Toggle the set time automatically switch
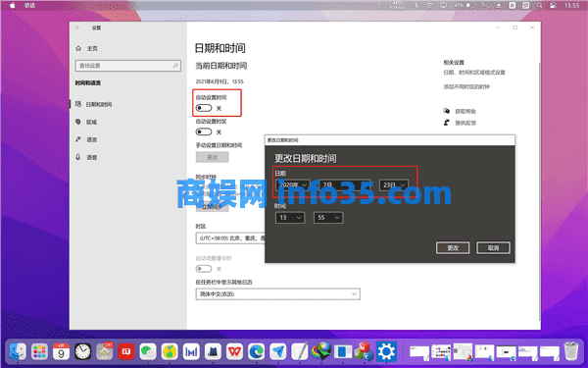The image size is (588, 368). [x=204, y=108]
